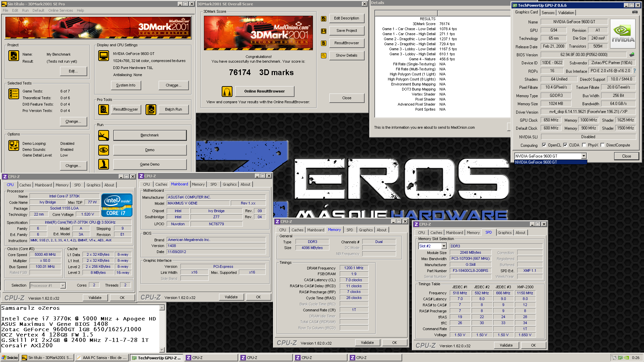The width and height of the screenshot is (644, 362).
Task: Toggle the CUDA checkbox in GPU-Z
Action: 565,145
